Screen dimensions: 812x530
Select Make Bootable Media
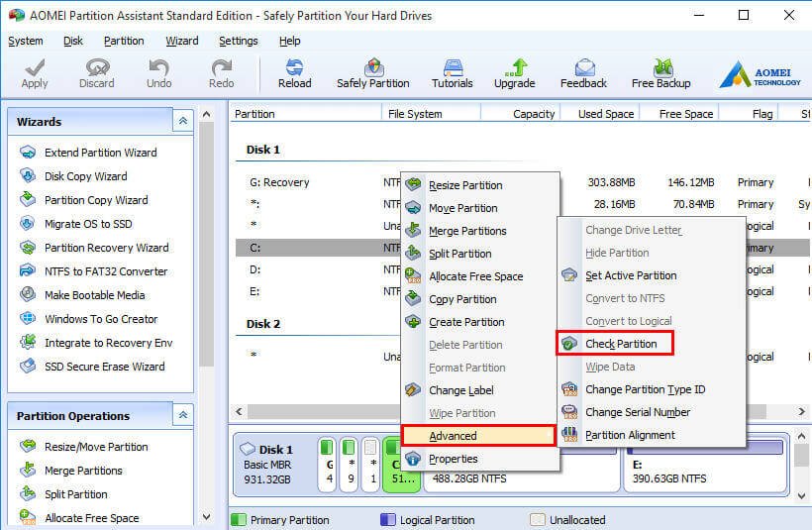[x=94, y=295]
